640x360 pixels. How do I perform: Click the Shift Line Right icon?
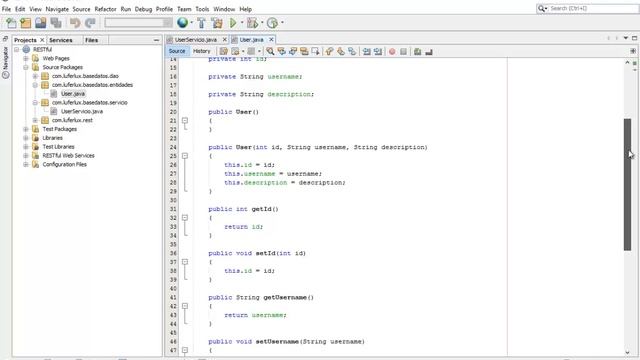tap(378, 51)
